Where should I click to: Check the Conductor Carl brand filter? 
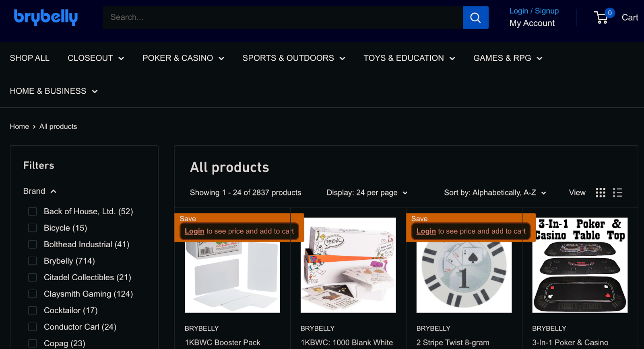(x=33, y=327)
